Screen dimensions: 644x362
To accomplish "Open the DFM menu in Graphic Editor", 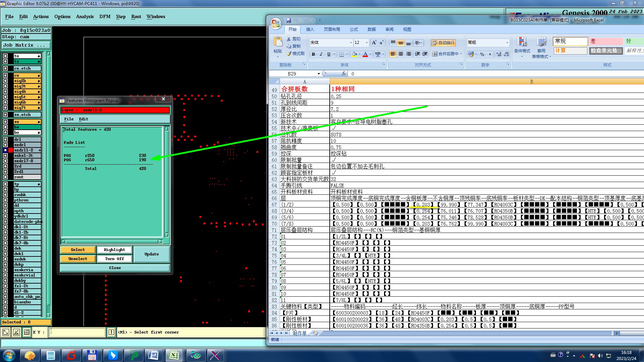I will coord(105,16).
